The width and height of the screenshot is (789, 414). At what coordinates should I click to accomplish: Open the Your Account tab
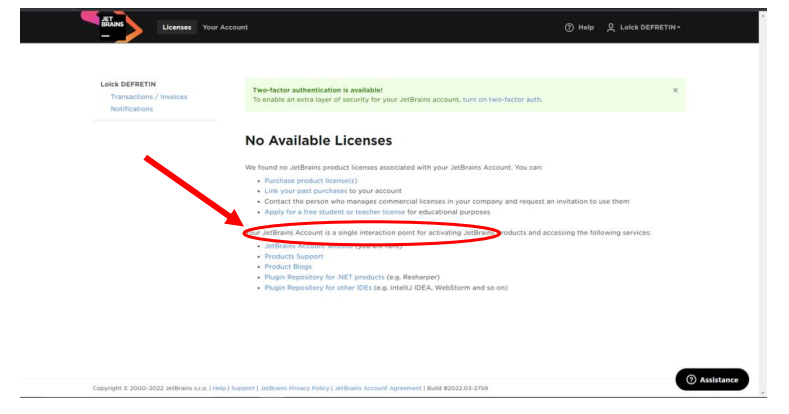[225, 27]
